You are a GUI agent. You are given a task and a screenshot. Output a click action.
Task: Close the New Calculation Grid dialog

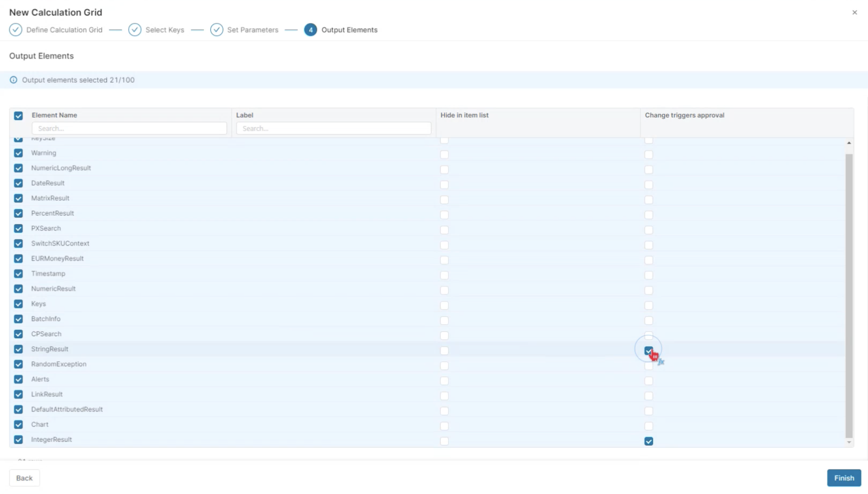[854, 13]
